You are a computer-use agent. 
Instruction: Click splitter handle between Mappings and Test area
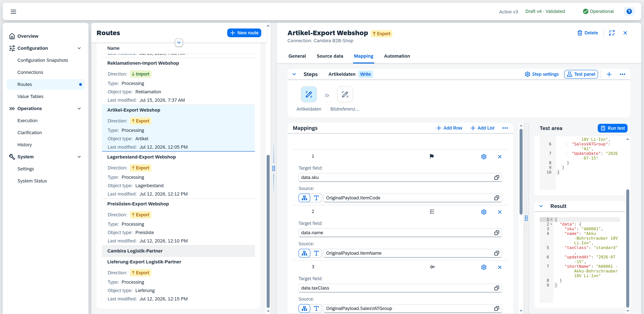click(x=526, y=218)
